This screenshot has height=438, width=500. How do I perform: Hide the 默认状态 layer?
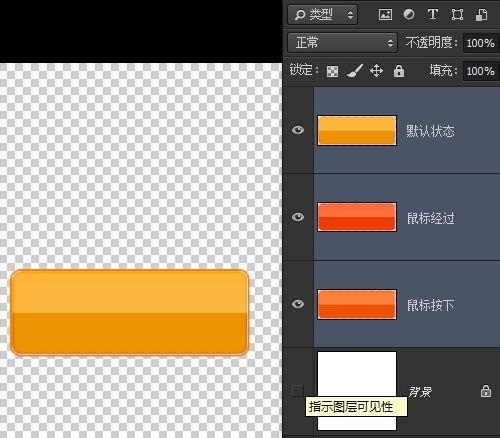point(298,130)
